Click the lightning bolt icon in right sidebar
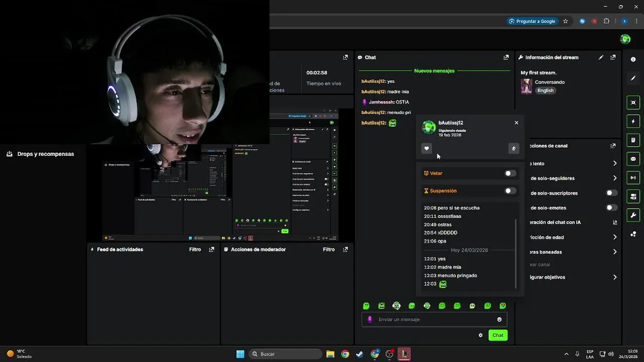 click(633, 121)
